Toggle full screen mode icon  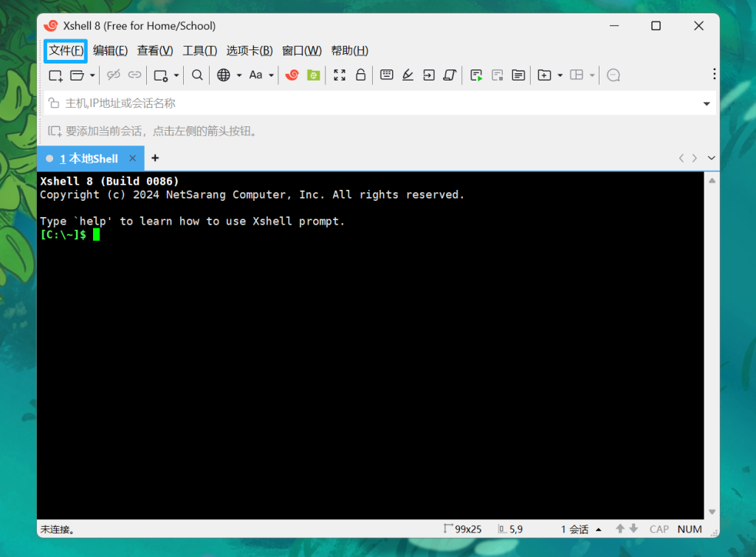pyautogui.click(x=340, y=75)
